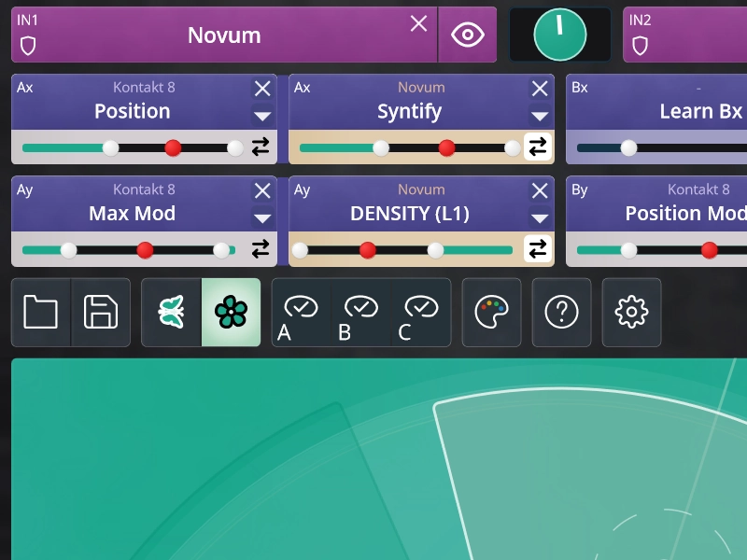The height and width of the screenshot is (560, 747).
Task: Open the help question mark
Action: pyautogui.click(x=562, y=313)
